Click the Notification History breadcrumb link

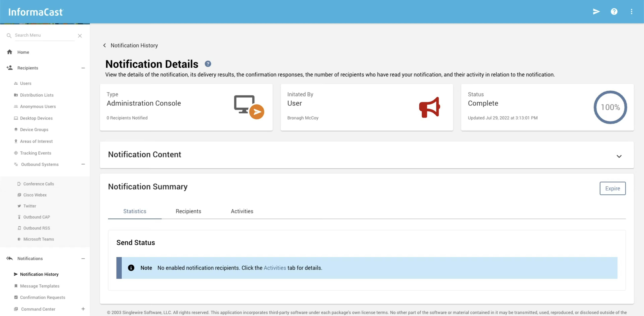(134, 45)
